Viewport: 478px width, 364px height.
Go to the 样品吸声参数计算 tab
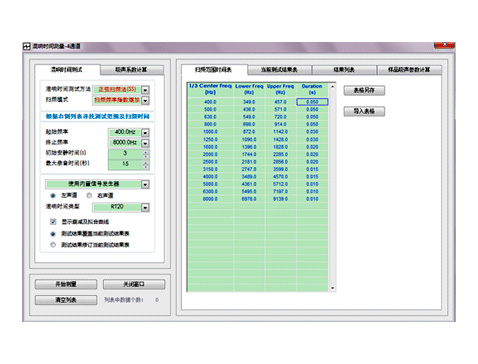click(409, 70)
